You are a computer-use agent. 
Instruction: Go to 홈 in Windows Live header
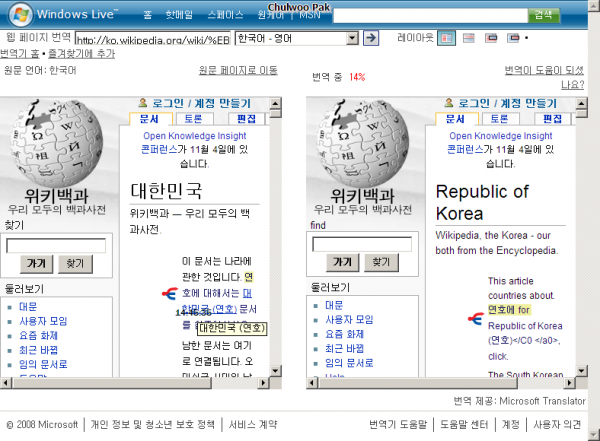click(148, 15)
